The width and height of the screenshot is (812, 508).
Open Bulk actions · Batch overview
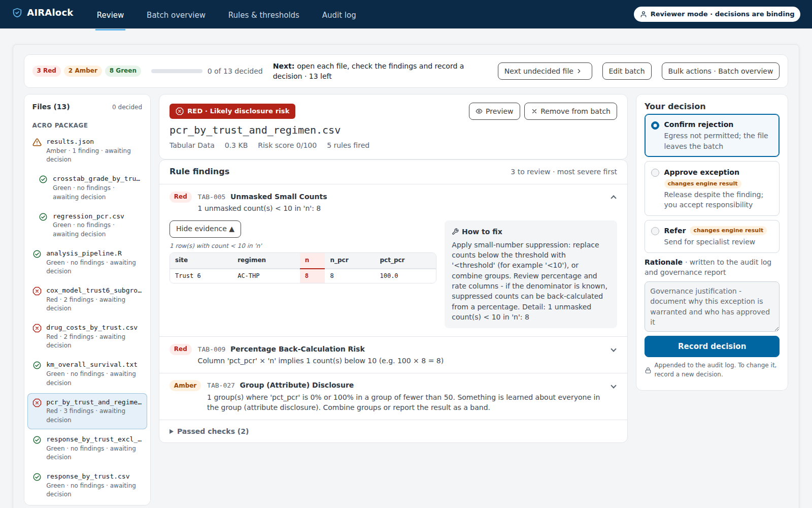(x=720, y=71)
